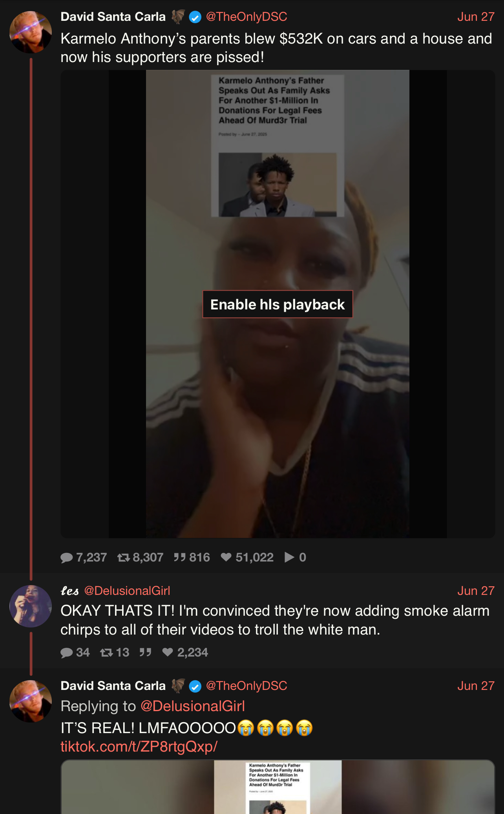Click the retweet icon with 13 retweets
The height and width of the screenshot is (814, 504).
tap(106, 653)
